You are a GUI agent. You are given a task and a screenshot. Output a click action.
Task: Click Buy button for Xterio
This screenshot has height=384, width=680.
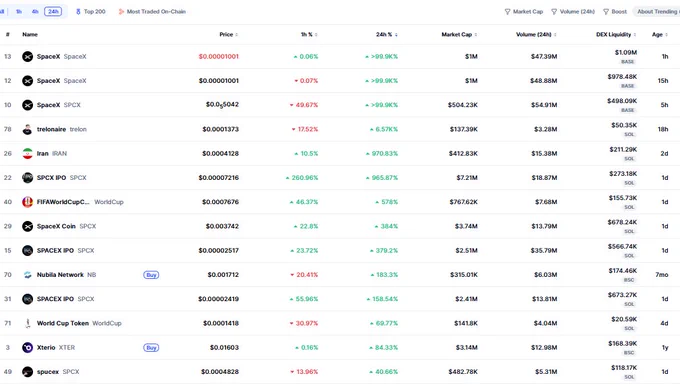[x=151, y=348]
